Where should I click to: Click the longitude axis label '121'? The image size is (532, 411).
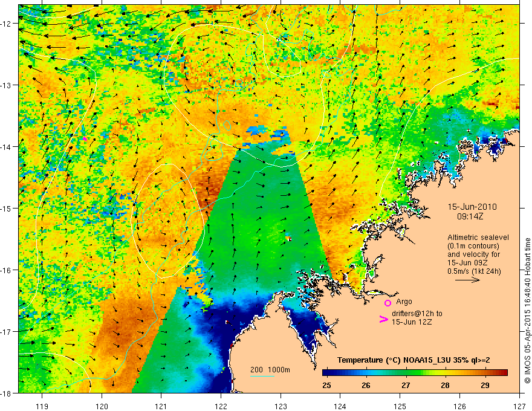(x=161, y=406)
